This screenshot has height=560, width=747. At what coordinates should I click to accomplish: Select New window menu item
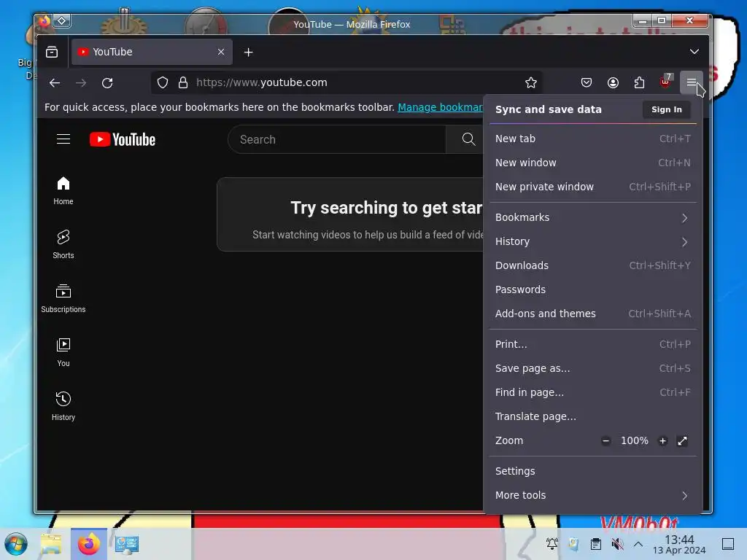pyautogui.click(x=593, y=163)
